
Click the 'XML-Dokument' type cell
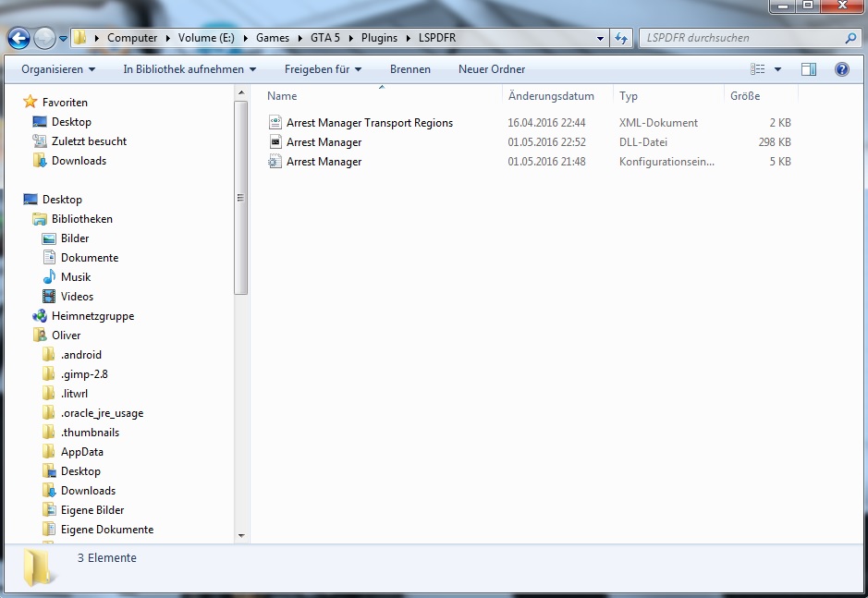658,123
